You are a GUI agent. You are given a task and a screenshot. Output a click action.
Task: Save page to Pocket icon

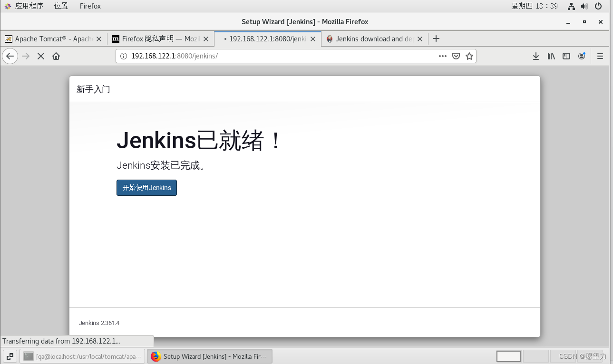coord(456,56)
